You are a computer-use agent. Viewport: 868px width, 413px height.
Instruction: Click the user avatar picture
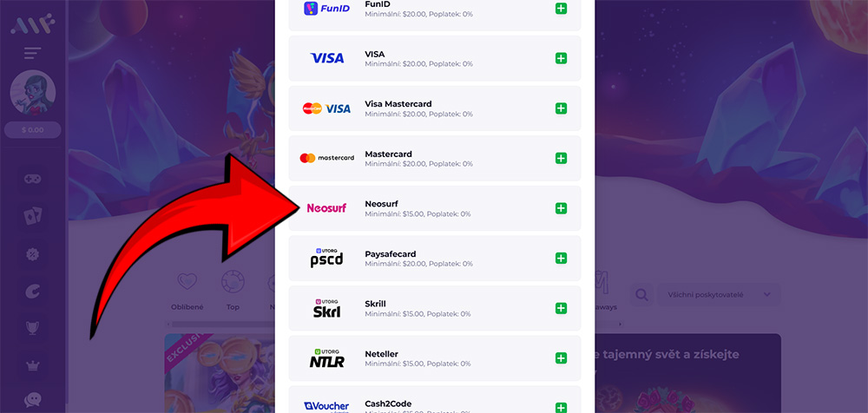pos(33,92)
